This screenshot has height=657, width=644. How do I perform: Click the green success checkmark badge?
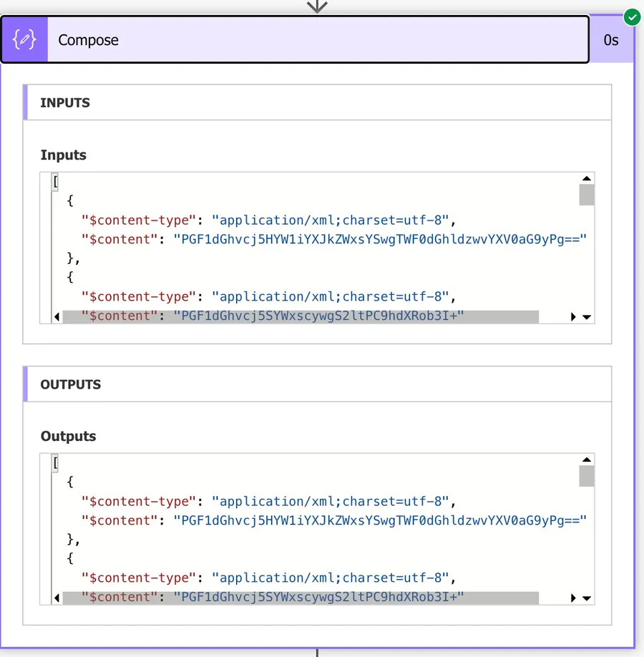click(631, 17)
